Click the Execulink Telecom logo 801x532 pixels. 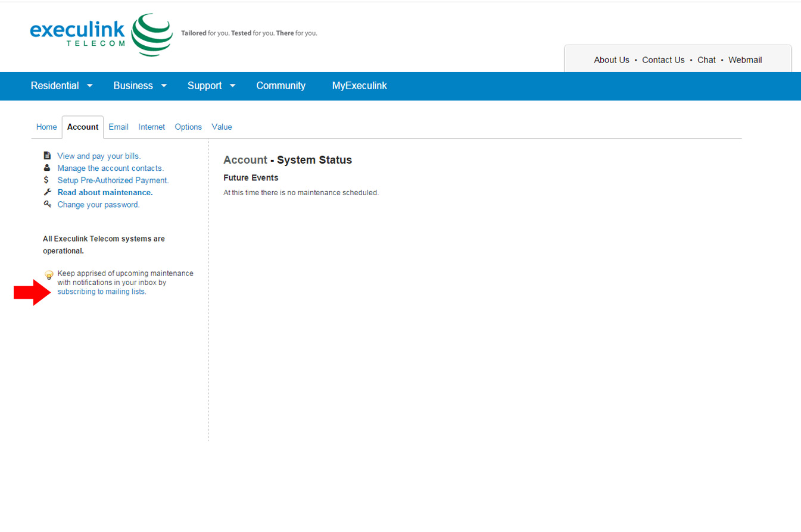(101, 35)
